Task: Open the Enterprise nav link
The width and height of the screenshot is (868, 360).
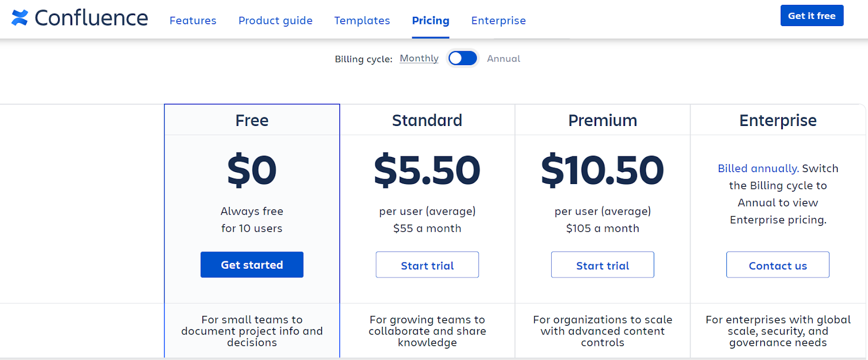Action: click(498, 21)
